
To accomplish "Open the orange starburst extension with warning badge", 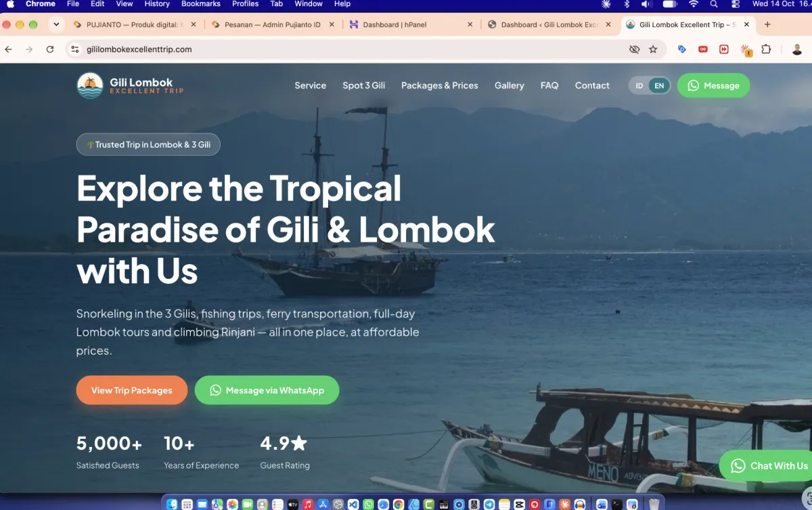I will click(746, 50).
